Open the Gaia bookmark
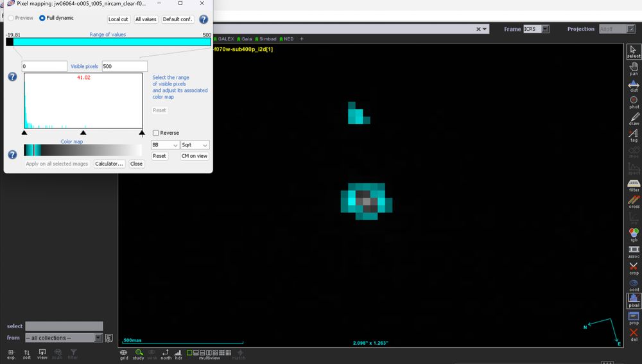 click(x=245, y=39)
